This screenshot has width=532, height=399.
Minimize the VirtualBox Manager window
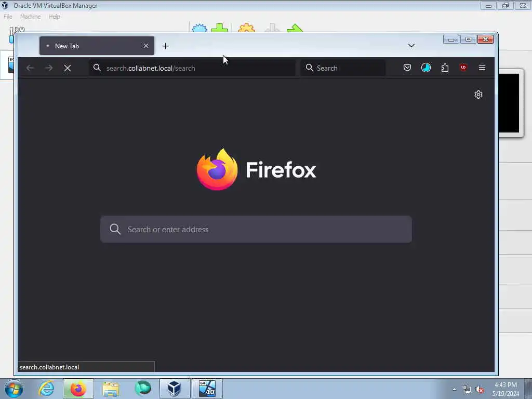[488, 6]
